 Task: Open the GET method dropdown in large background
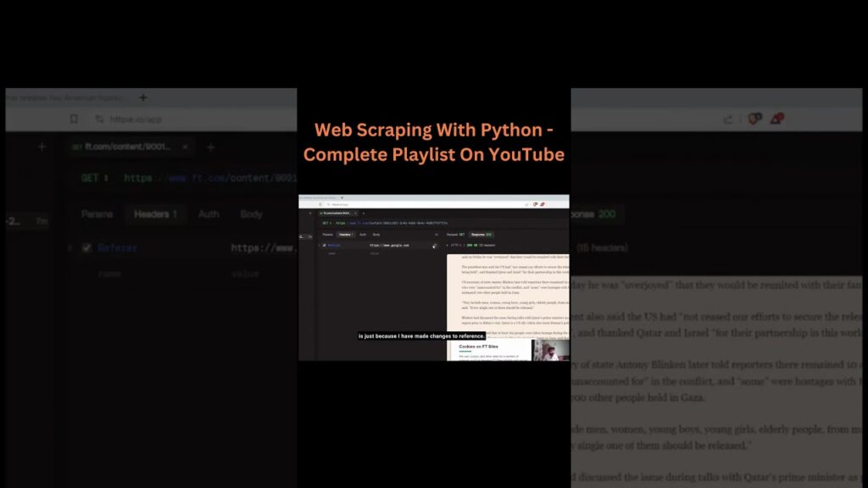[95, 178]
